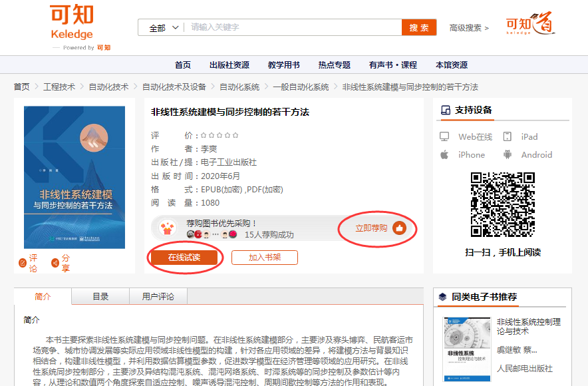Click the iPad device icon

coord(508,136)
